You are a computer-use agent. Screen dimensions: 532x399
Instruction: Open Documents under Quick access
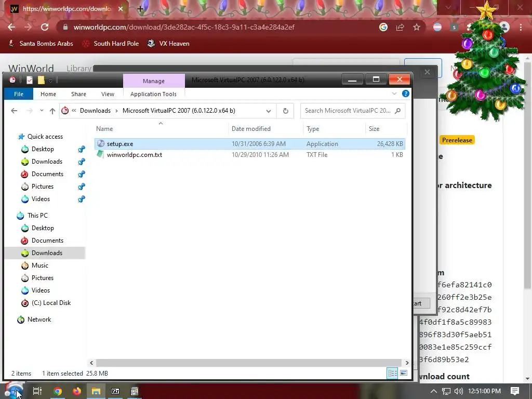coord(47,174)
